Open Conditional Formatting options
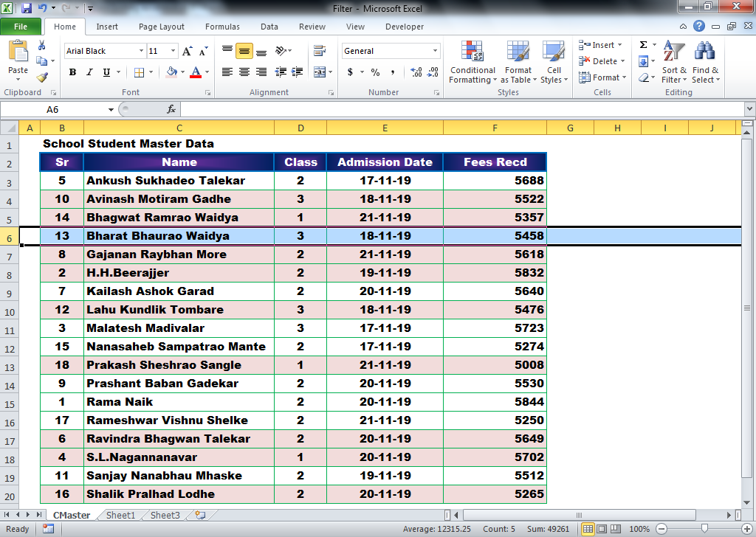 (472, 63)
